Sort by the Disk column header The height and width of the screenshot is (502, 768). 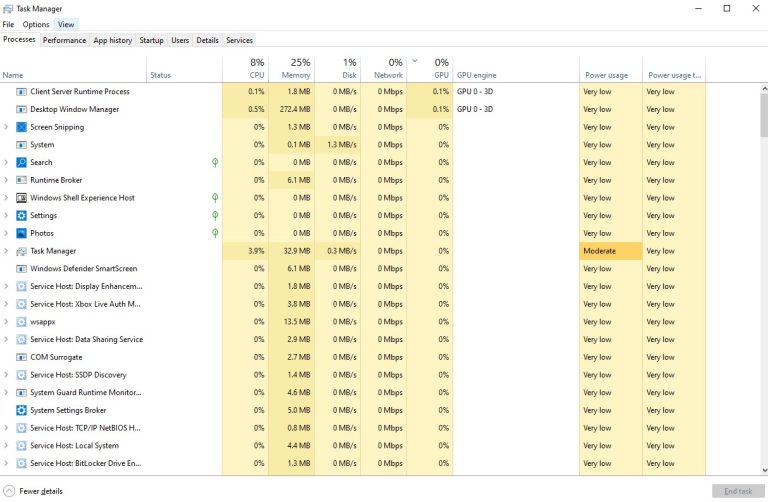coord(337,70)
